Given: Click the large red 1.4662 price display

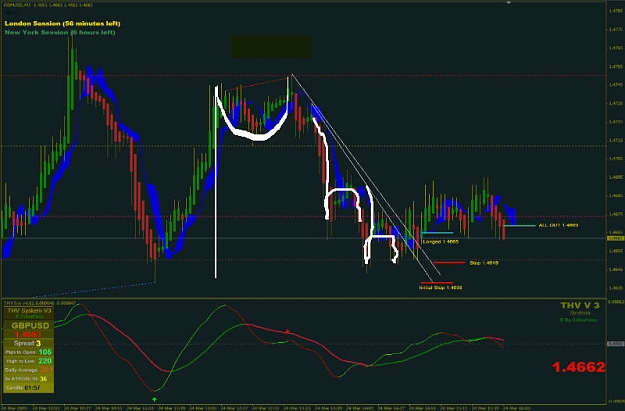Looking at the screenshot, I should (579, 367).
